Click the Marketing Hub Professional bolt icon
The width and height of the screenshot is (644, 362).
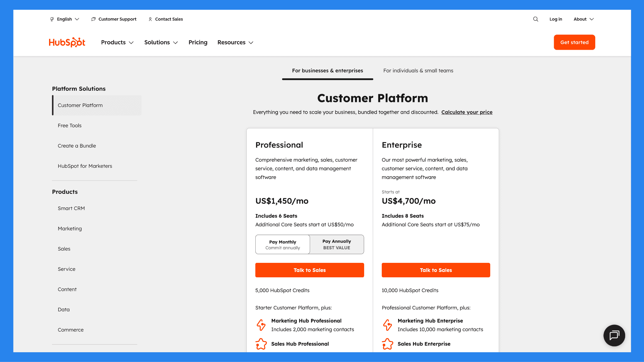click(x=261, y=325)
